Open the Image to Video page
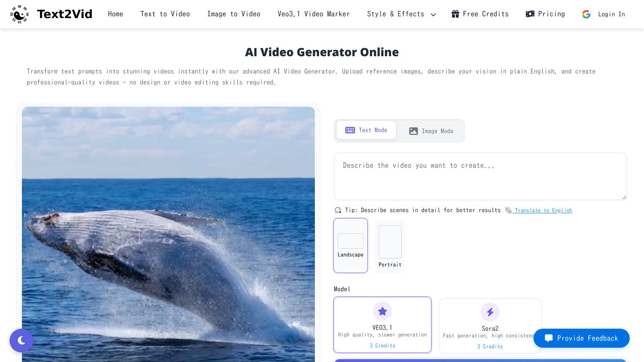Viewport: 644px width, 362px height. pyautogui.click(x=234, y=14)
